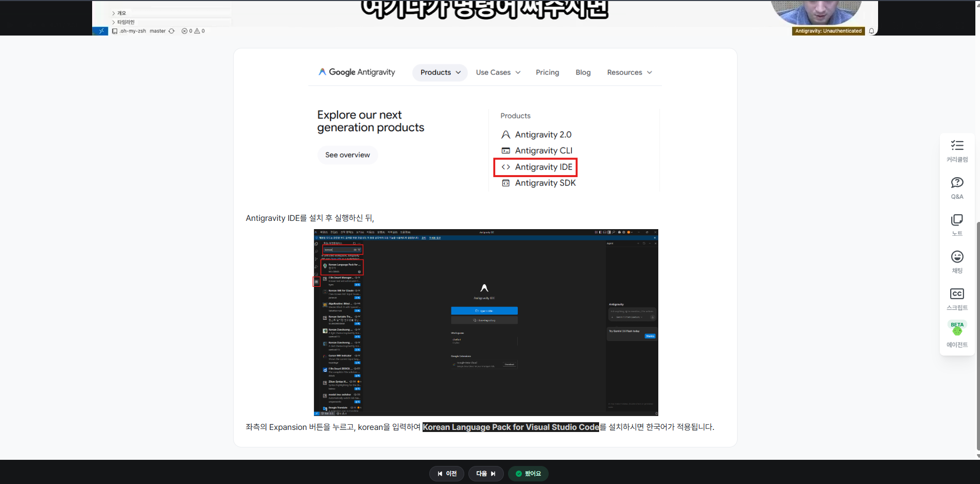
Task: Click the master branch indicator
Action: 157,31
